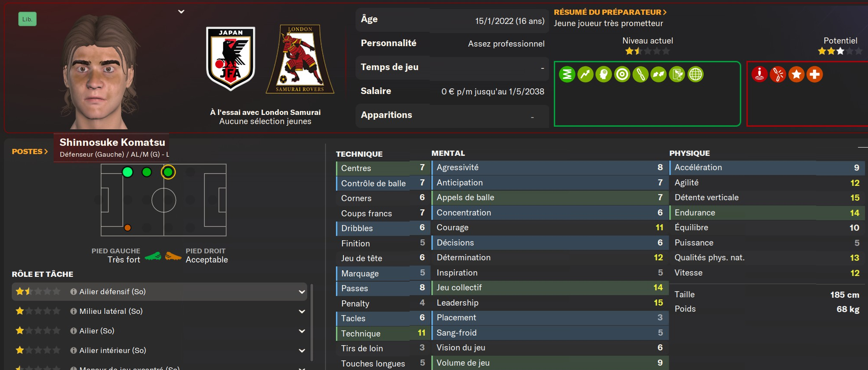Screen dimensions: 868x370
Task: Click the target bullseye strength icon
Action: (622, 74)
